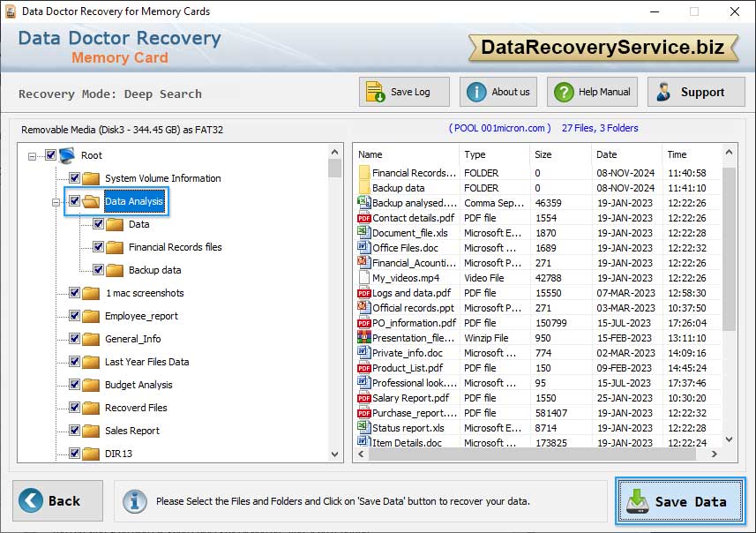The height and width of the screenshot is (533, 756).
Task: Click the Excel icon of Document_file.xls
Action: coord(364,232)
